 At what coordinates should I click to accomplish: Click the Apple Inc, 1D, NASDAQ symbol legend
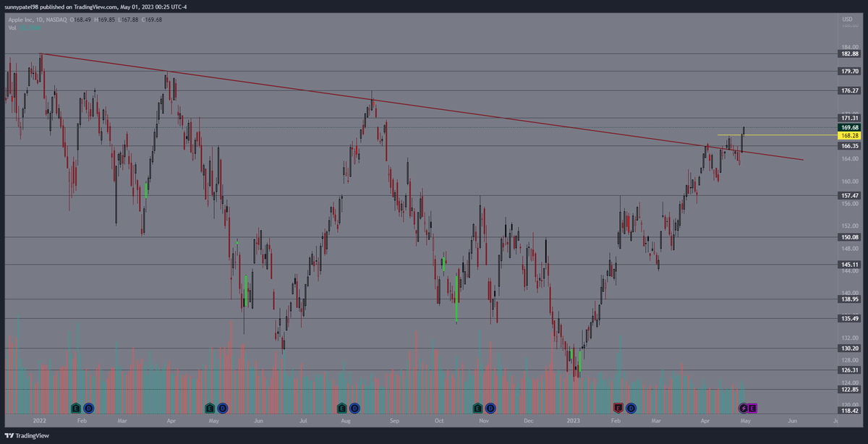37,20
